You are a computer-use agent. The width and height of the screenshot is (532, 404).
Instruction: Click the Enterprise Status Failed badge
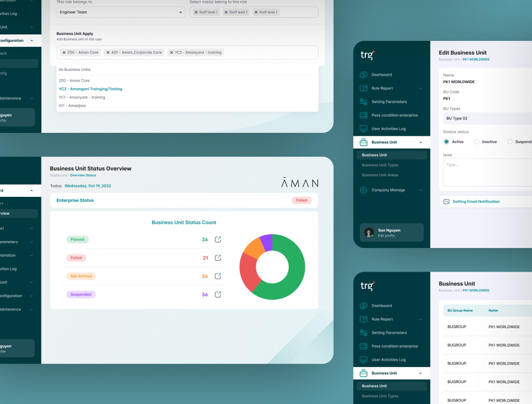coord(301,200)
